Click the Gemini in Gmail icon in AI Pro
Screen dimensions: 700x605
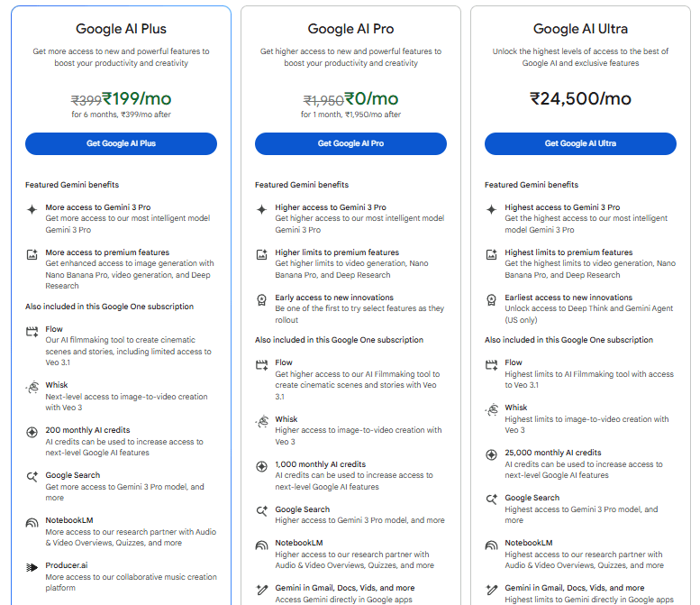pyautogui.click(x=262, y=591)
